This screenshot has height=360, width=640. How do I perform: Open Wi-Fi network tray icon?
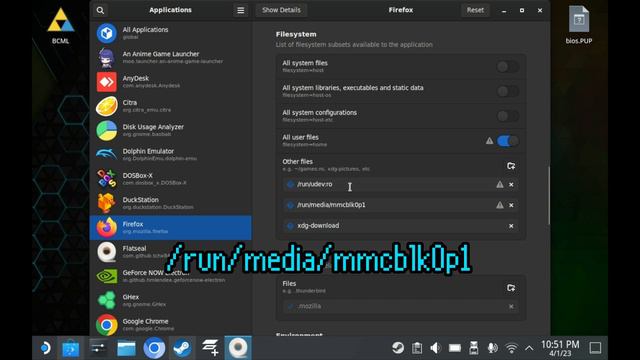click(511, 348)
